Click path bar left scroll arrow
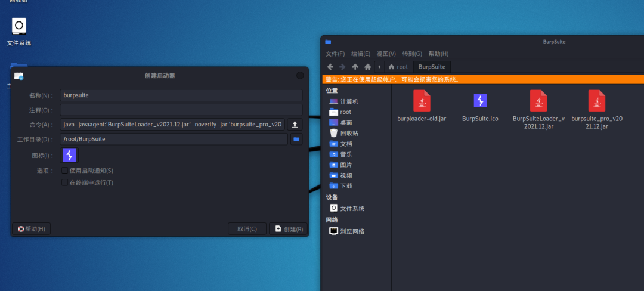This screenshot has width=644, height=291. [x=379, y=67]
